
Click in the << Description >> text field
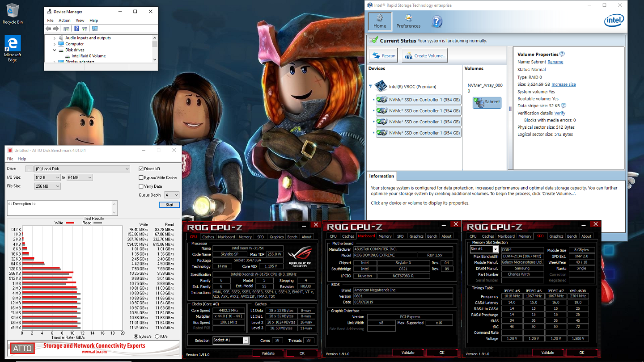tap(62, 208)
